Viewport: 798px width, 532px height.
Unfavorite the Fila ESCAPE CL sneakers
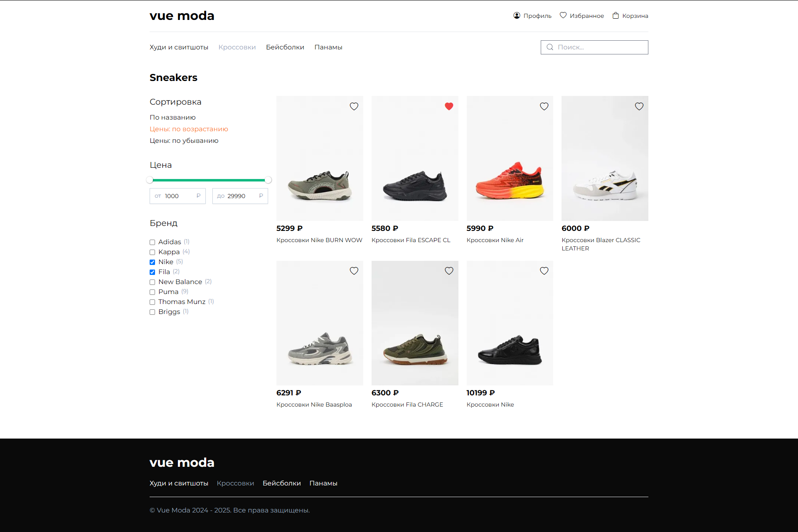449,106
